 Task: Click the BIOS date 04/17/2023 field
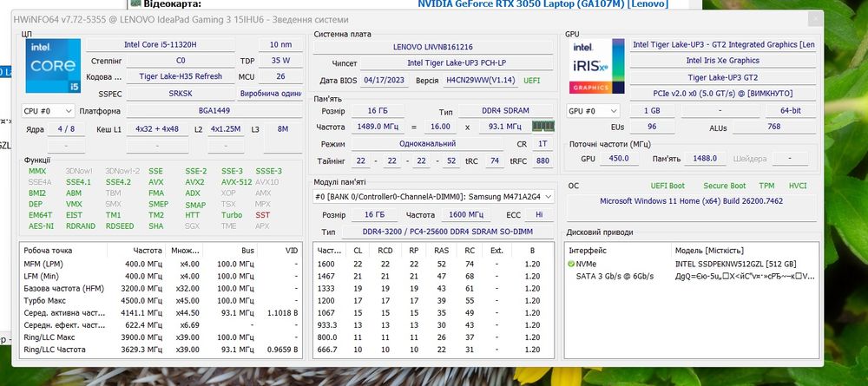pyautogui.click(x=385, y=81)
